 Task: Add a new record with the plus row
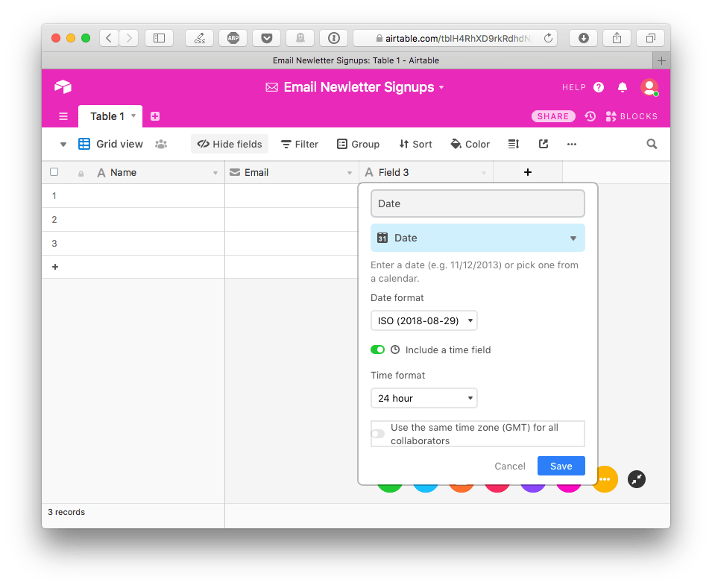(x=55, y=267)
